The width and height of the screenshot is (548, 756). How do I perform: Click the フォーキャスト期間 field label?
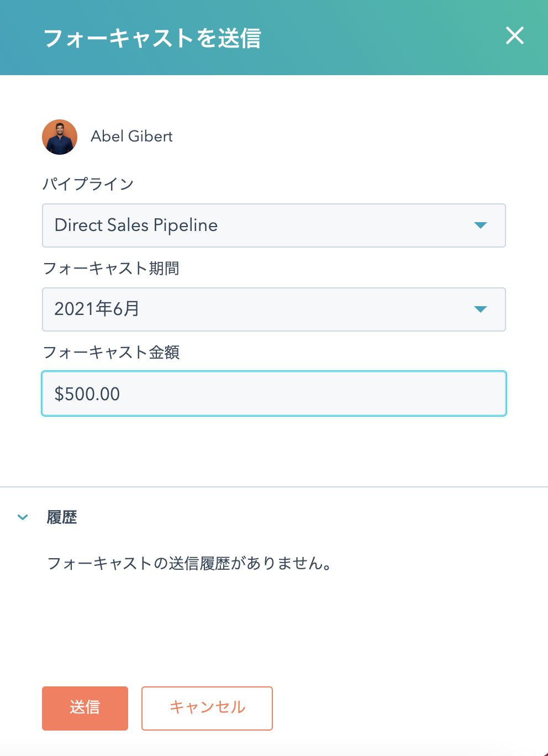pos(111,268)
